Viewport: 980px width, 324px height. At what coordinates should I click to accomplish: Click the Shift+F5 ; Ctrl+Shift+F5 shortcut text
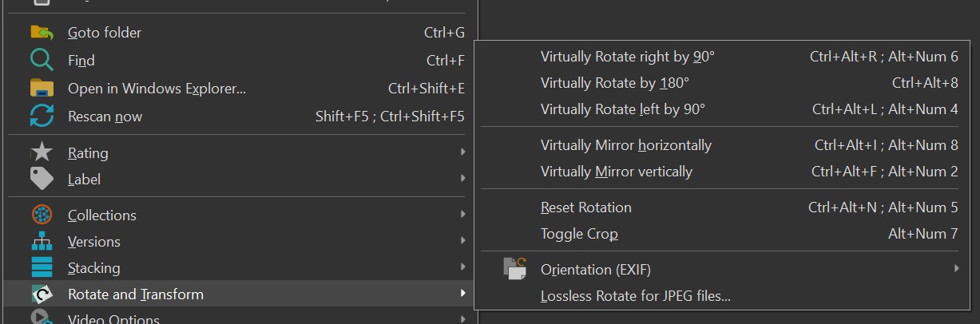click(x=390, y=117)
